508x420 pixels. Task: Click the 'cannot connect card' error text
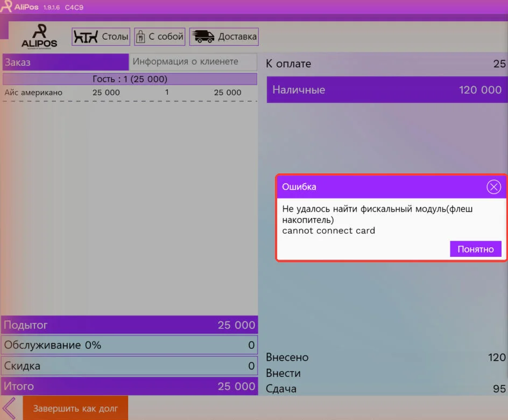pyautogui.click(x=328, y=231)
